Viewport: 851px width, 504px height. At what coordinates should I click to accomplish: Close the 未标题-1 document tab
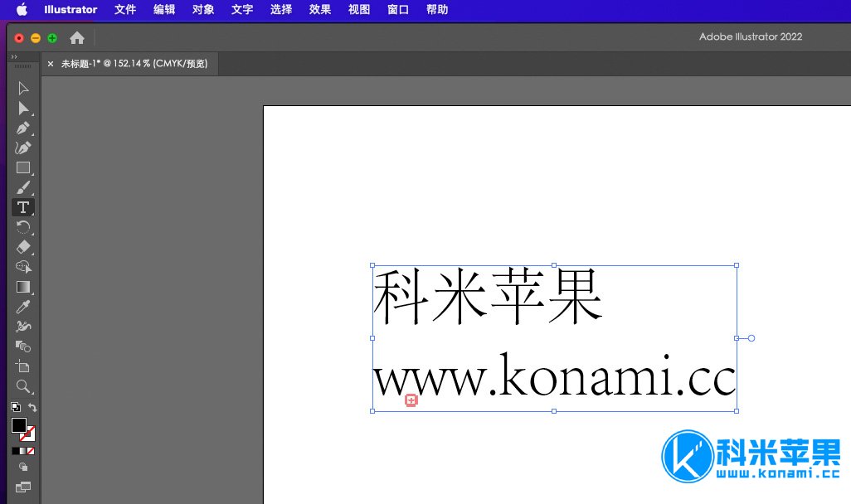(51, 64)
